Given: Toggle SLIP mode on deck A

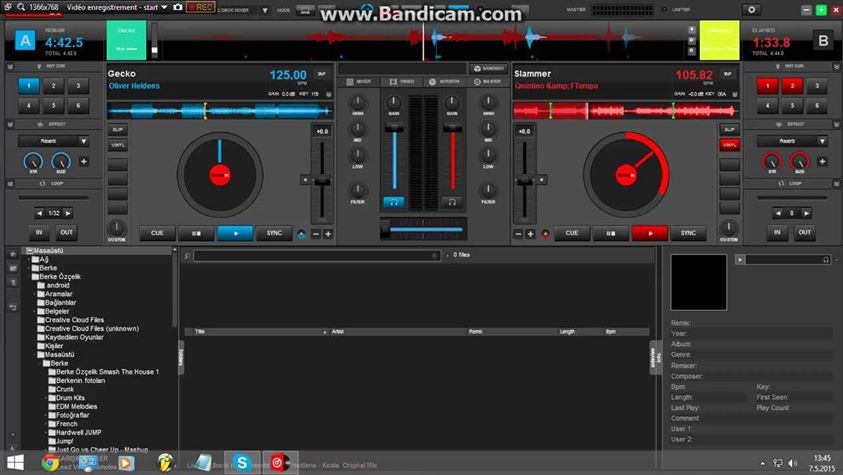Looking at the screenshot, I should click(x=118, y=129).
